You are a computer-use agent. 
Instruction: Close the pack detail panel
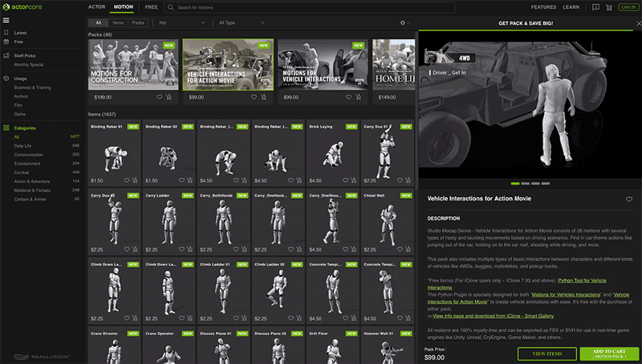pyautogui.click(x=638, y=24)
